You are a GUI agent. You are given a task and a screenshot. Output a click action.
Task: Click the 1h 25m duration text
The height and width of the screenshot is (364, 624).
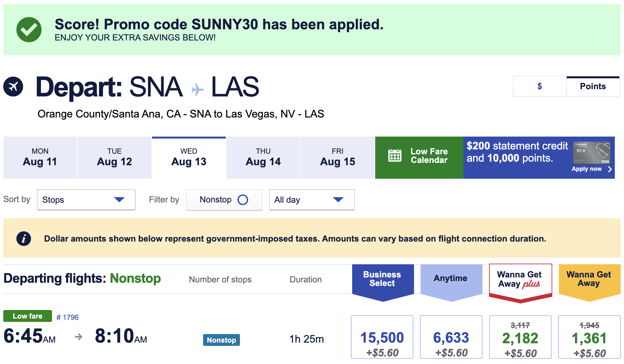click(x=306, y=339)
